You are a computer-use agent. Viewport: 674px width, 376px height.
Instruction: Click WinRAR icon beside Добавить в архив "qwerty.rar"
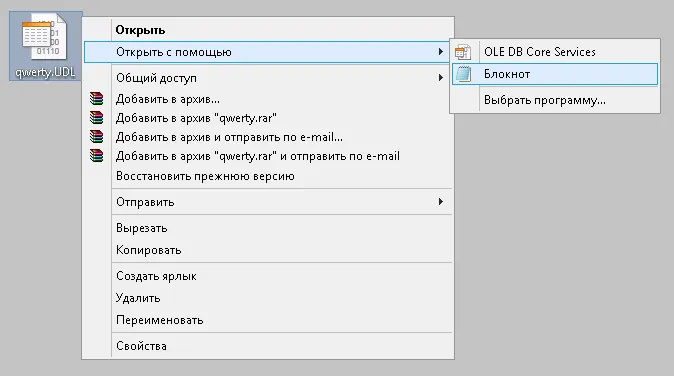pos(97,118)
